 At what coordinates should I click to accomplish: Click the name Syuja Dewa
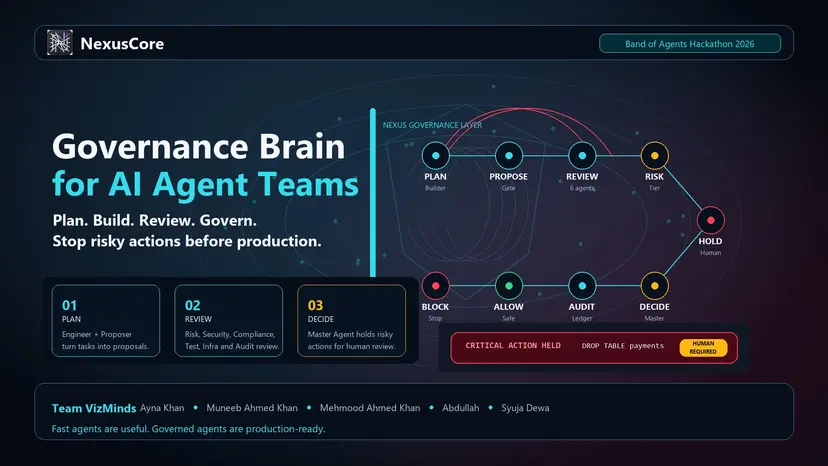tap(525, 408)
